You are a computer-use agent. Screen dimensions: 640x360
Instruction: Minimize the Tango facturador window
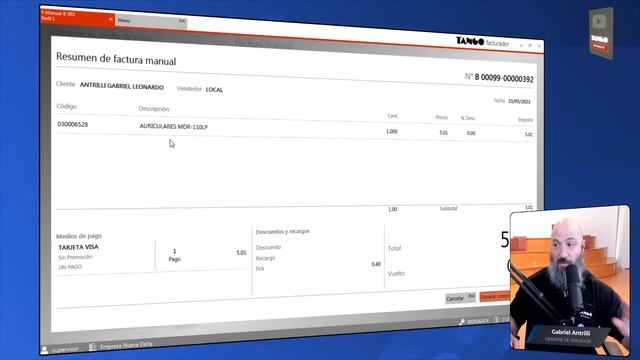pyautogui.click(x=521, y=45)
